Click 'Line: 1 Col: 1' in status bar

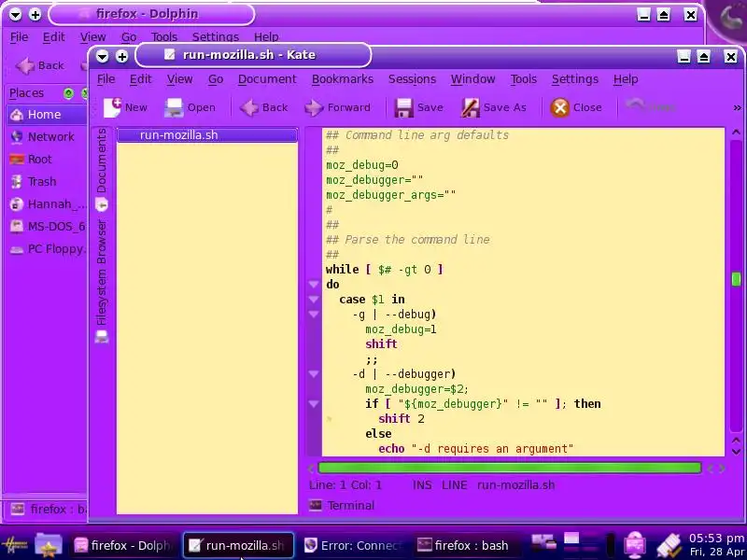point(345,485)
